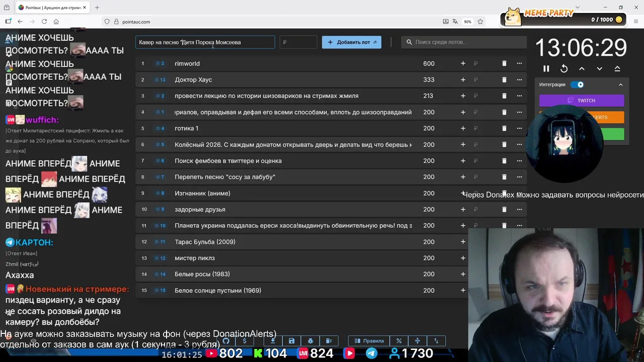Open more options for лекцию по истории lot

point(519,96)
